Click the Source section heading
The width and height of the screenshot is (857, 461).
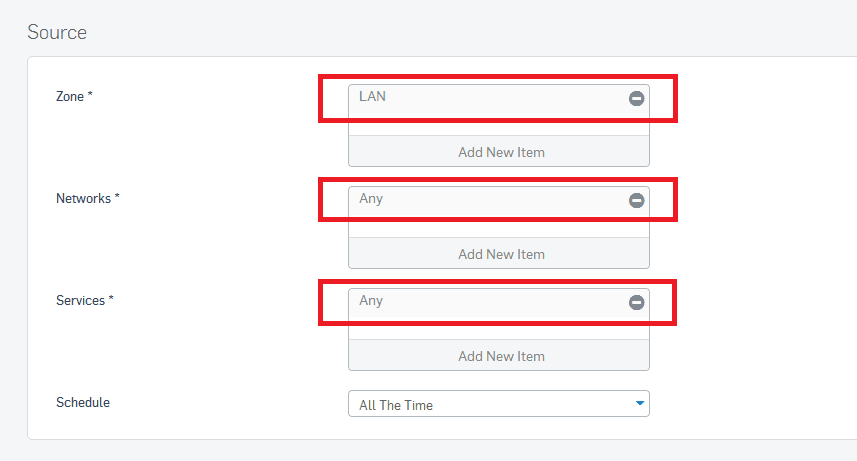(x=57, y=32)
